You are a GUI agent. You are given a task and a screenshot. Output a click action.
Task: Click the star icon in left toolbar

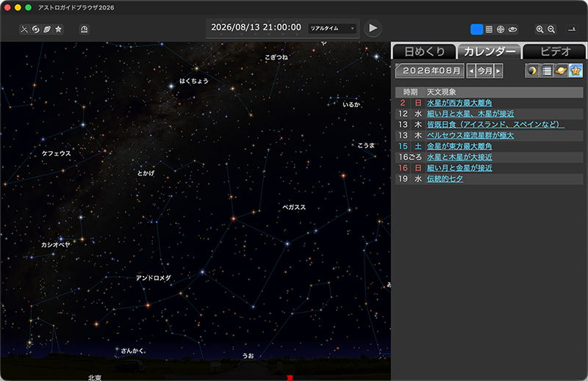(59, 29)
